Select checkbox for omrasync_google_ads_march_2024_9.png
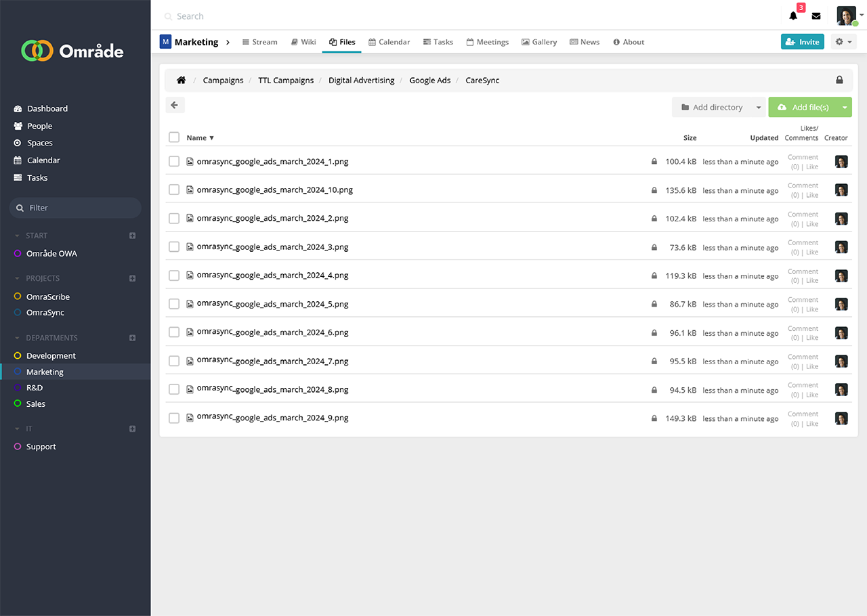The width and height of the screenshot is (867, 616). click(x=174, y=418)
